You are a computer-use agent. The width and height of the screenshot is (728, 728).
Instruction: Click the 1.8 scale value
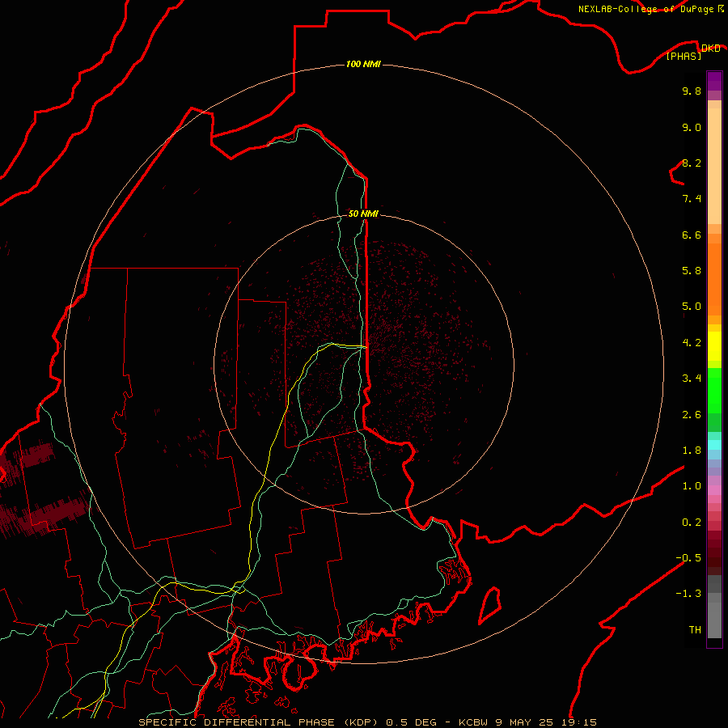point(692,451)
